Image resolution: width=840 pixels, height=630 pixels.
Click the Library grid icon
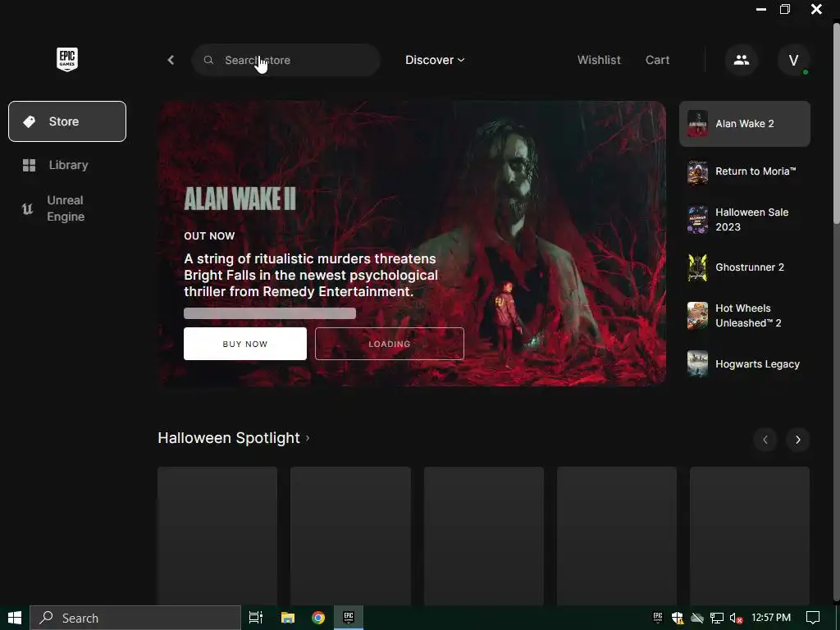[x=29, y=165]
